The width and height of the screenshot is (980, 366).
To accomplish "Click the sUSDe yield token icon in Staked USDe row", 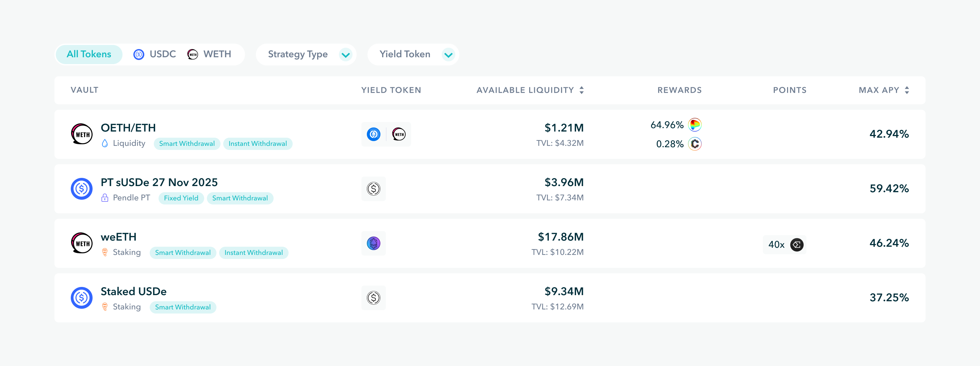I will tap(373, 298).
